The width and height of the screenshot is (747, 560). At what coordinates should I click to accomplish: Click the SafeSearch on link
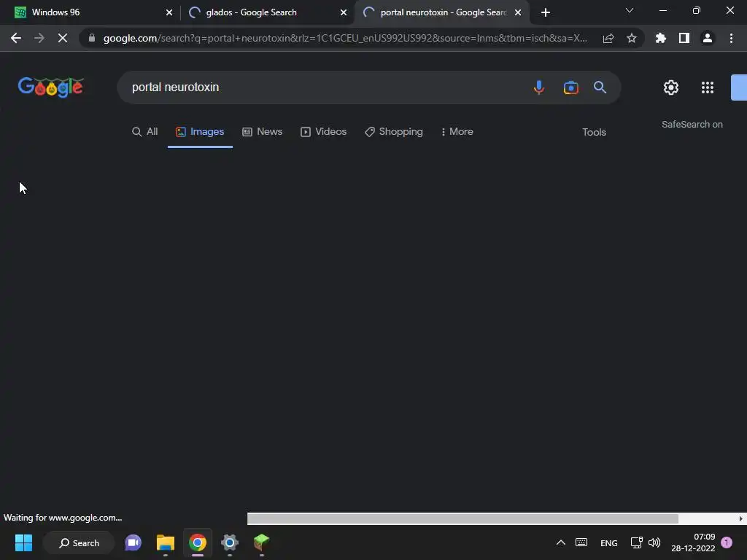(692, 124)
